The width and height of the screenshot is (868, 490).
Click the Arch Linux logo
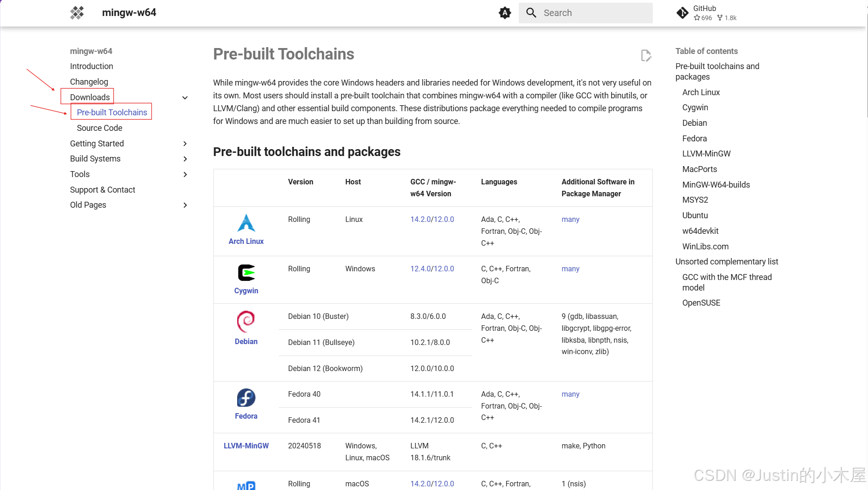[246, 223]
